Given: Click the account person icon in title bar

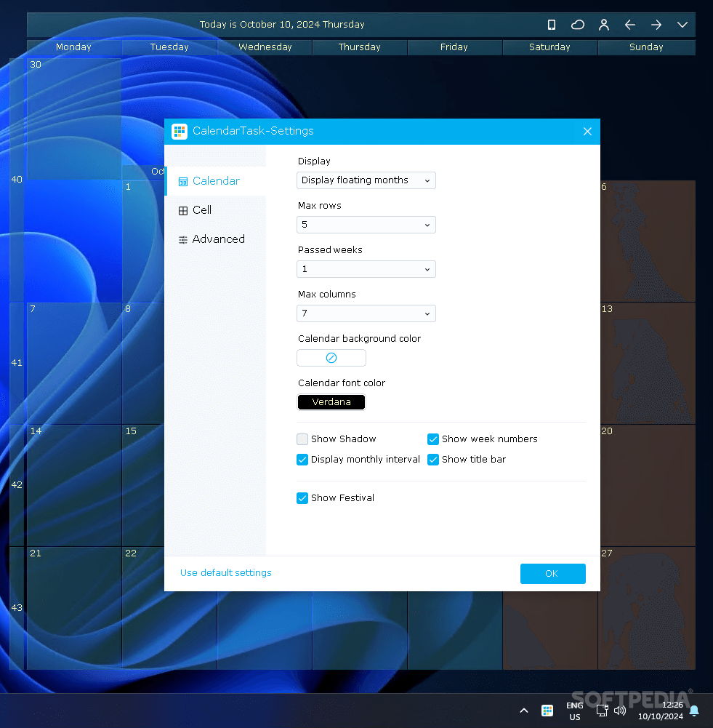Looking at the screenshot, I should [604, 24].
